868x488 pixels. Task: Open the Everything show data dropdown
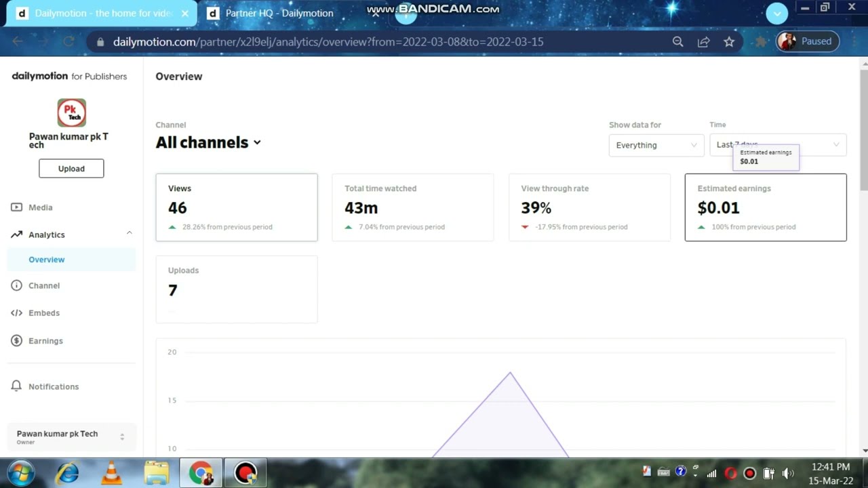pyautogui.click(x=656, y=145)
